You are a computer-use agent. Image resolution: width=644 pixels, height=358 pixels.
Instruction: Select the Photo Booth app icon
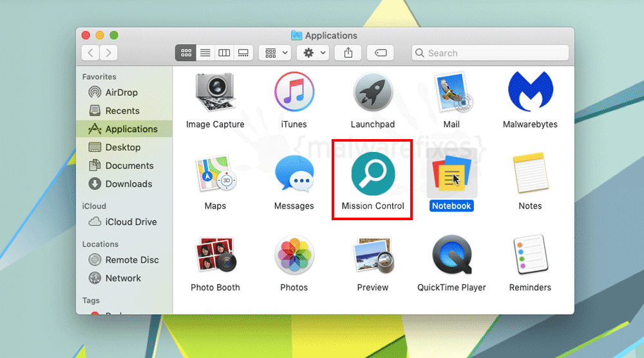(216, 255)
